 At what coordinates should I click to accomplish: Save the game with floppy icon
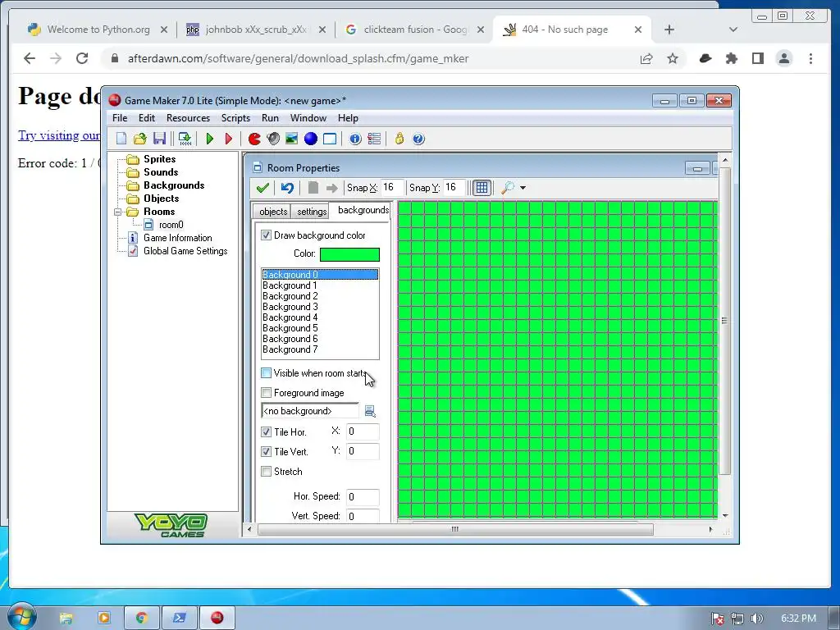[159, 139]
